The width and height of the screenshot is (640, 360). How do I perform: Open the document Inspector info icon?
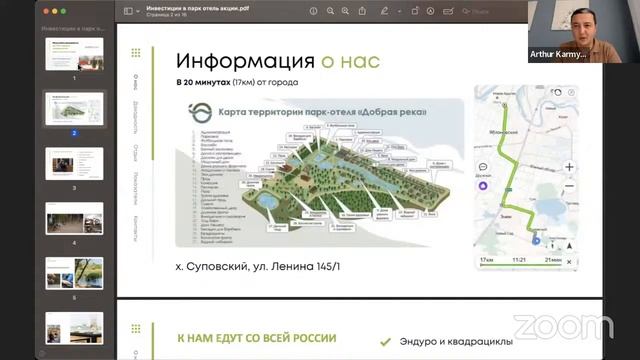pos(313,11)
